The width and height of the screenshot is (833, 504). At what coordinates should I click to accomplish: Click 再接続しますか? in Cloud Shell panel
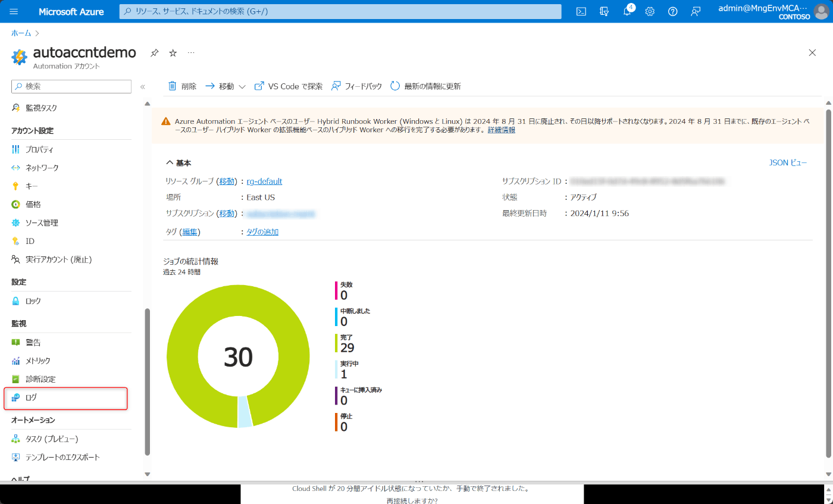coord(412,500)
